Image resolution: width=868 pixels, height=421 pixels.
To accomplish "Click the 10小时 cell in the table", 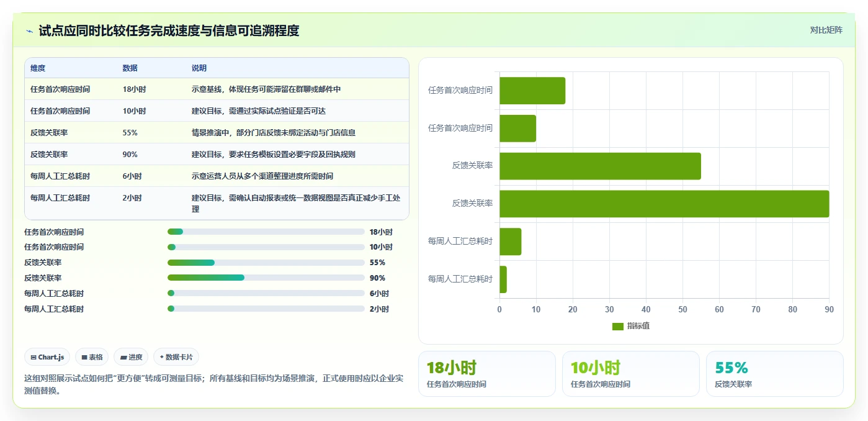I will (134, 111).
